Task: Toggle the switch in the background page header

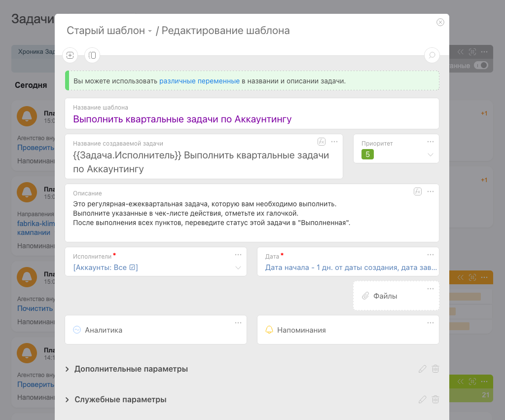Action: [481, 66]
